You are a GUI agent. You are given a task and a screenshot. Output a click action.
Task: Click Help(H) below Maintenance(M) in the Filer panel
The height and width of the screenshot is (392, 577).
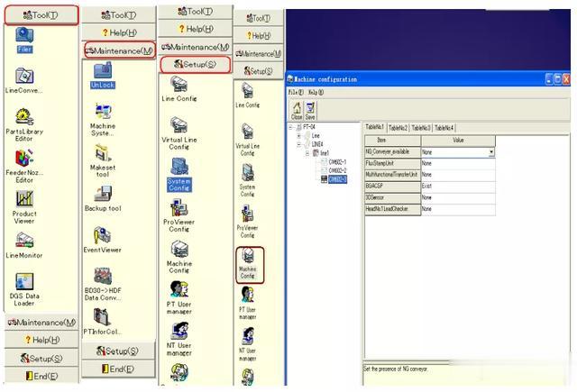pos(42,340)
